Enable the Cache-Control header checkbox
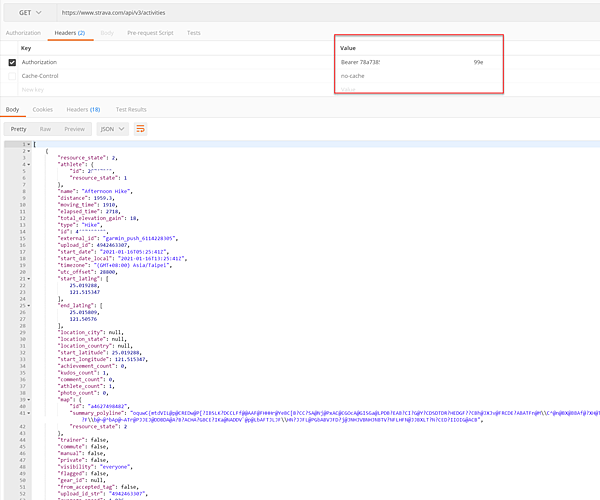Viewport: 600px width, 500px height. (x=12, y=76)
